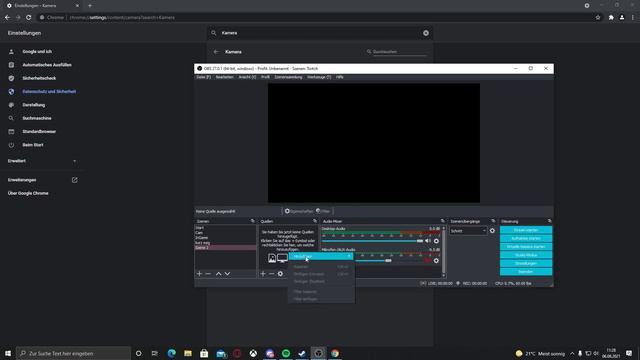Undock the Quellen panel
The image size is (640, 360).
coord(315,221)
